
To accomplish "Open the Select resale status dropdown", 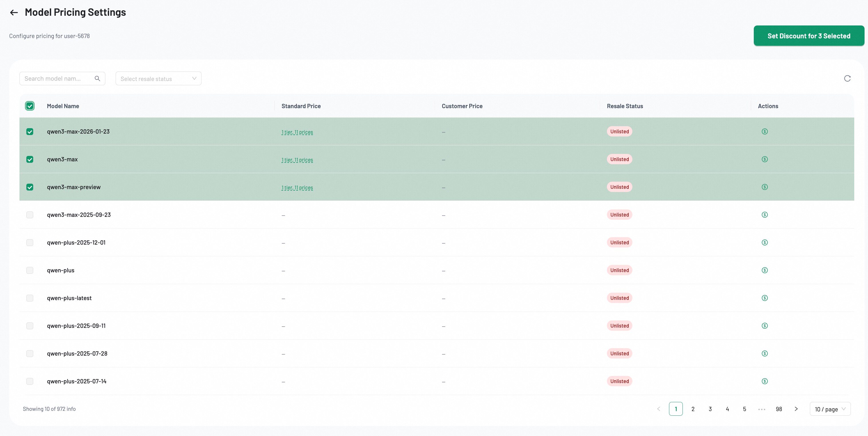I will (x=158, y=78).
